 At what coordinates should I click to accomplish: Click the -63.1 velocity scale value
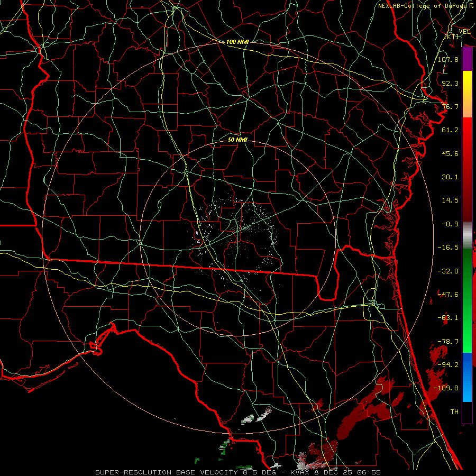pos(448,318)
